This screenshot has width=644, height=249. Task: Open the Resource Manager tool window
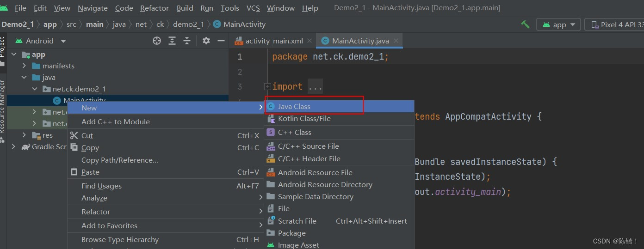2,107
